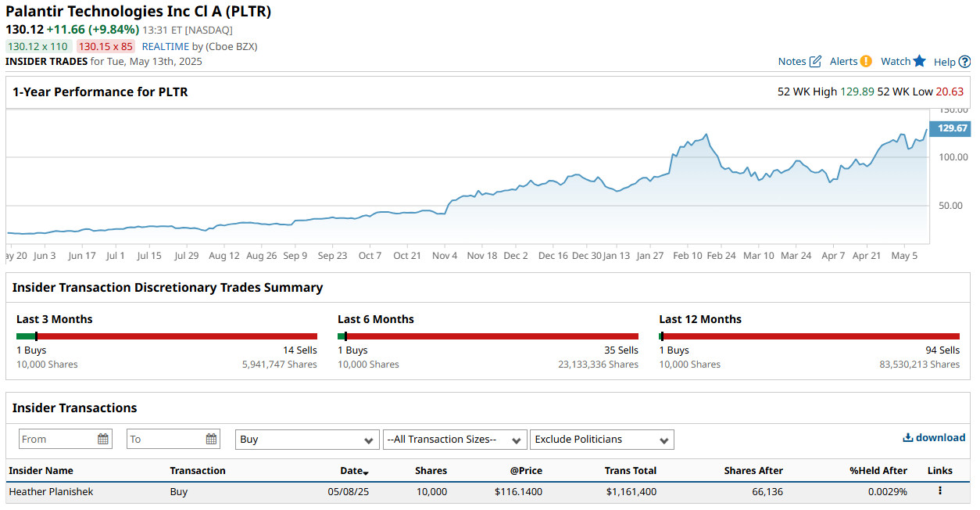Screen dimensions: 980x510
Task: Click the Nov 4 chart axis label
Action: [445, 256]
